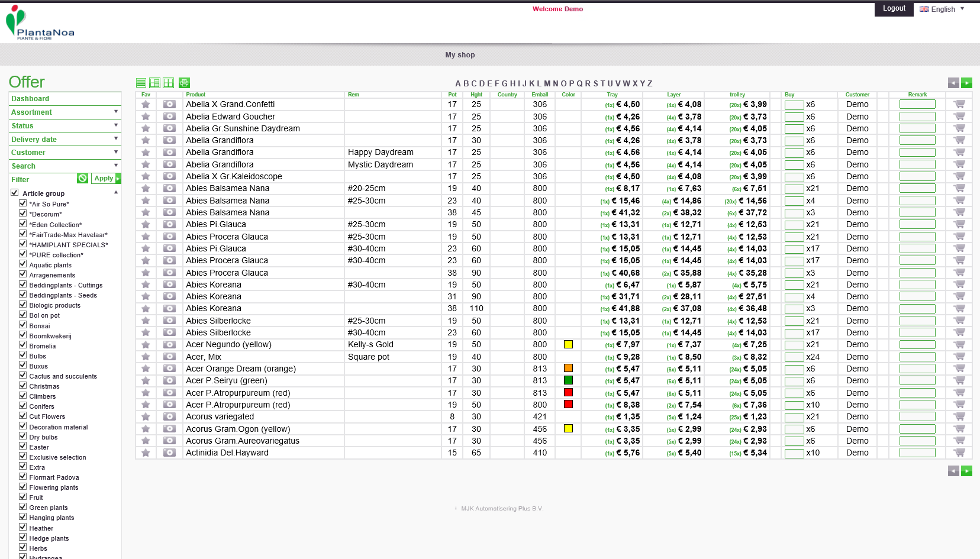
Task: Expand the Delivery date section
Action: 65,140
